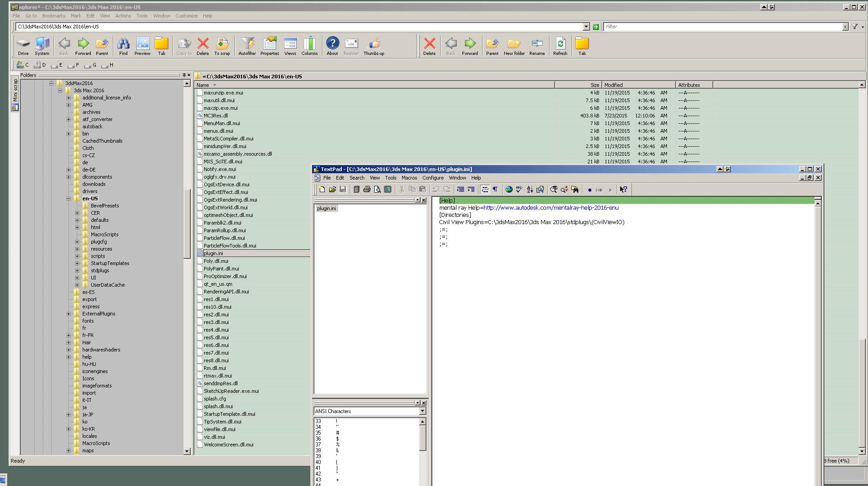Refresh the folder view
The width and height of the screenshot is (868, 486).
560,46
